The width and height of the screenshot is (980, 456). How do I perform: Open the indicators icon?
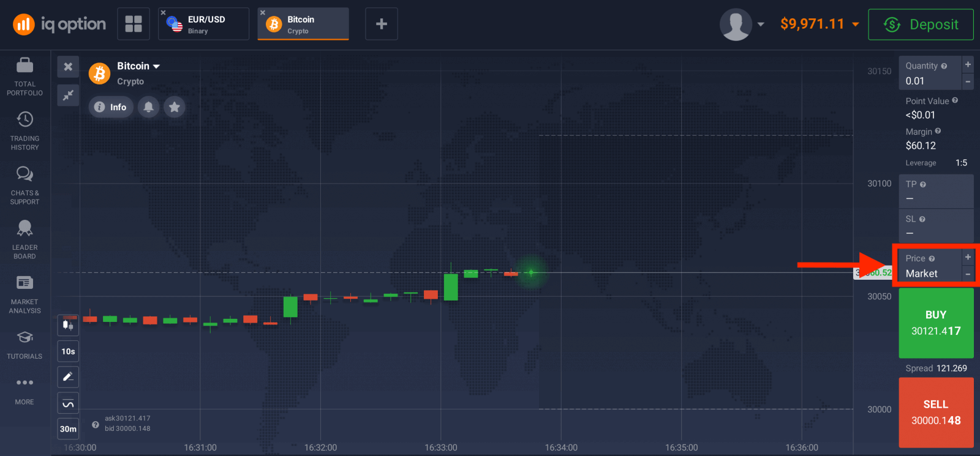tap(68, 403)
